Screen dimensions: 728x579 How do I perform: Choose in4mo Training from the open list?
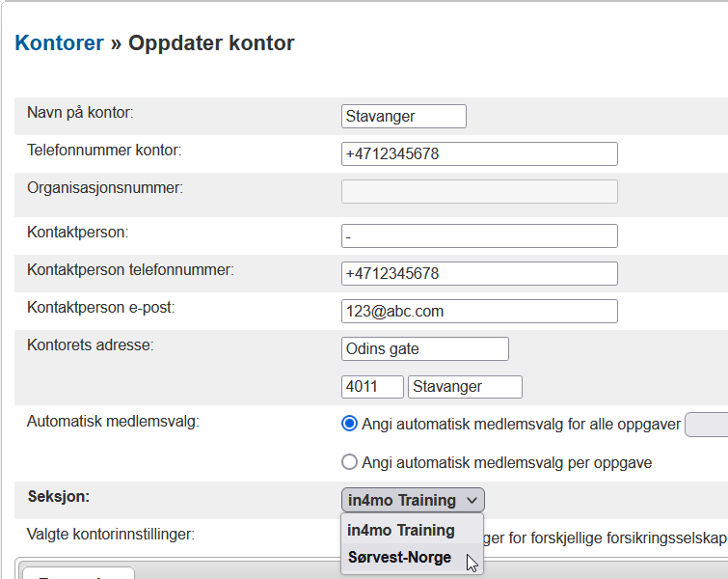pos(401,530)
